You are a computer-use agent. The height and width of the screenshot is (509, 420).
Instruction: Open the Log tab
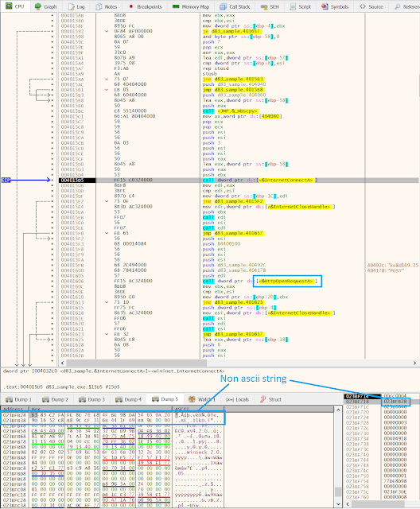click(76, 6)
